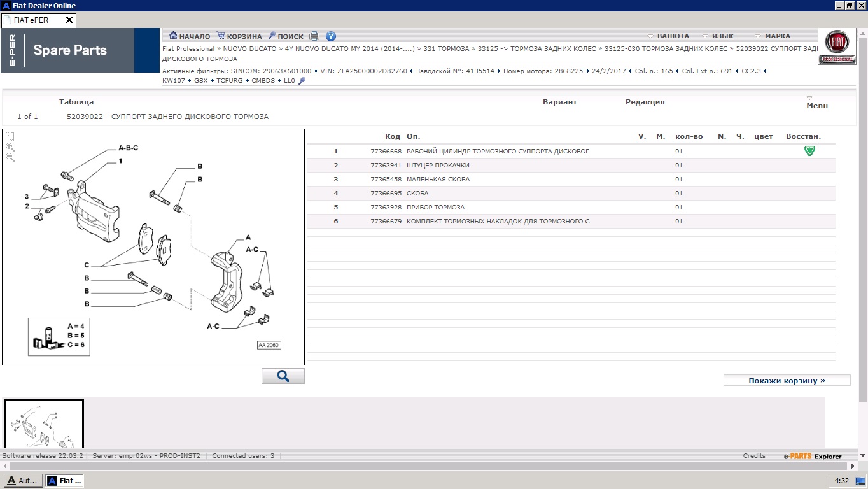Click the Покажи корзину button
The width and height of the screenshot is (868, 489).
(787, 381)
